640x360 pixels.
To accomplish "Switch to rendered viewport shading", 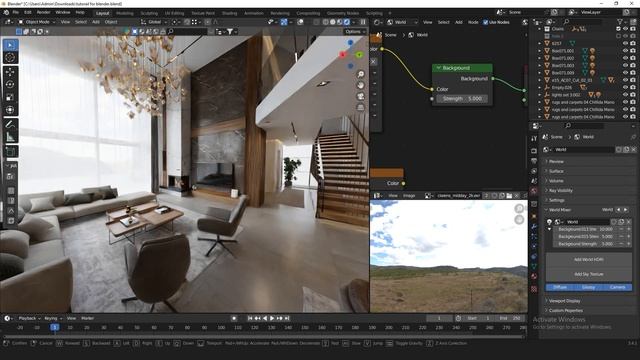I will (x=347, y=22).
